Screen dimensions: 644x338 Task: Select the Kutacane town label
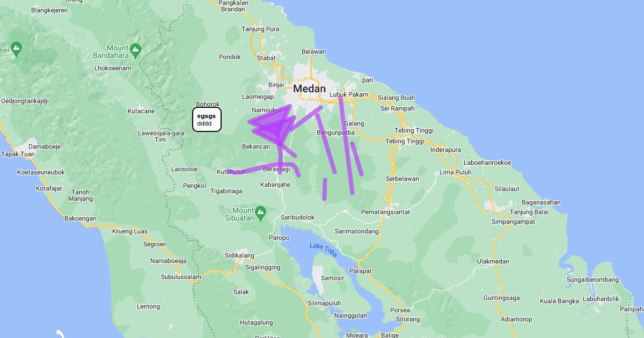(x=141, y=112)
